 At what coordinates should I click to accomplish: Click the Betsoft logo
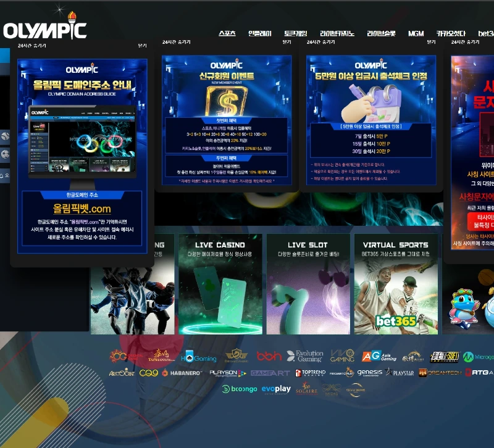[x=445, y=357]
